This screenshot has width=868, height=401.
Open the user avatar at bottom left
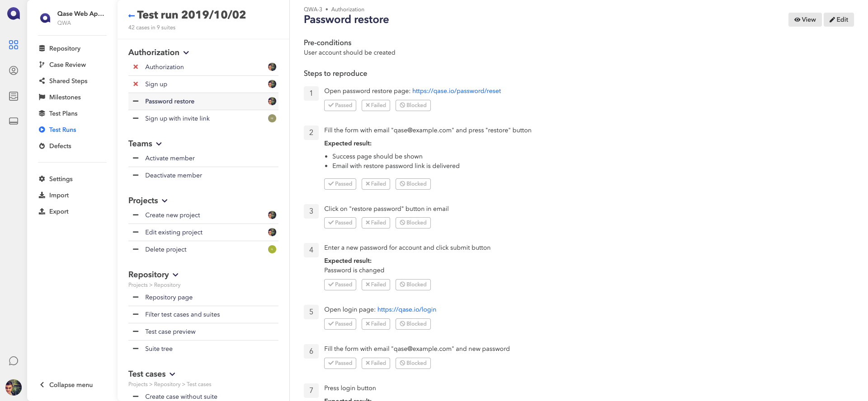(x=14, y=387)
